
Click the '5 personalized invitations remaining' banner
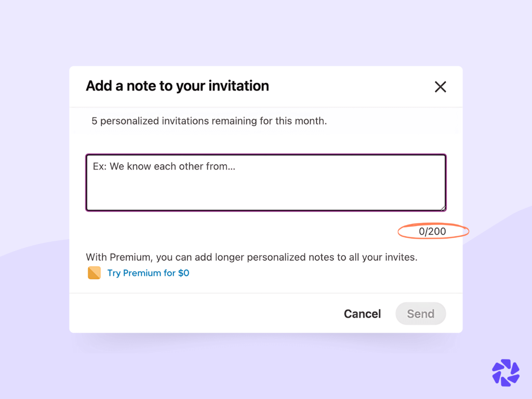[x=209, y=121]
